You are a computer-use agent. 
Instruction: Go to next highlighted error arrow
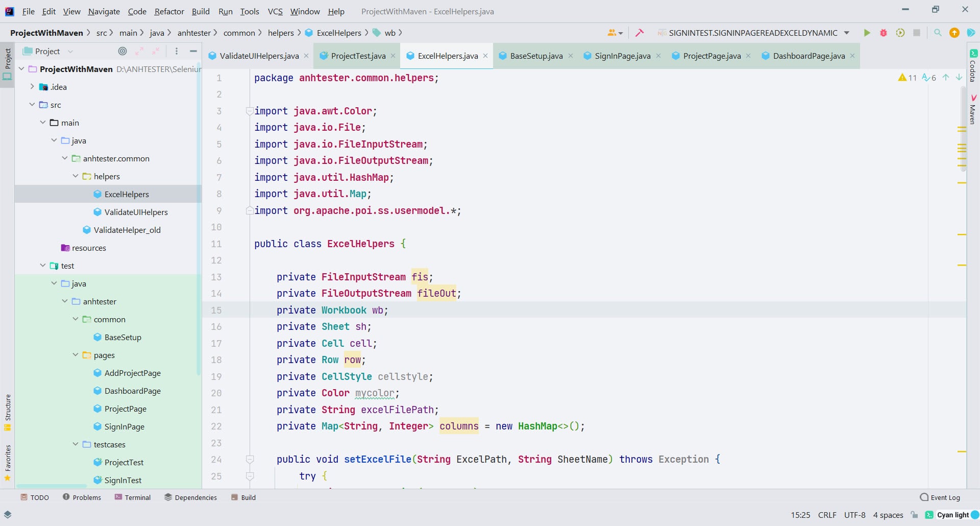[959, 78]
